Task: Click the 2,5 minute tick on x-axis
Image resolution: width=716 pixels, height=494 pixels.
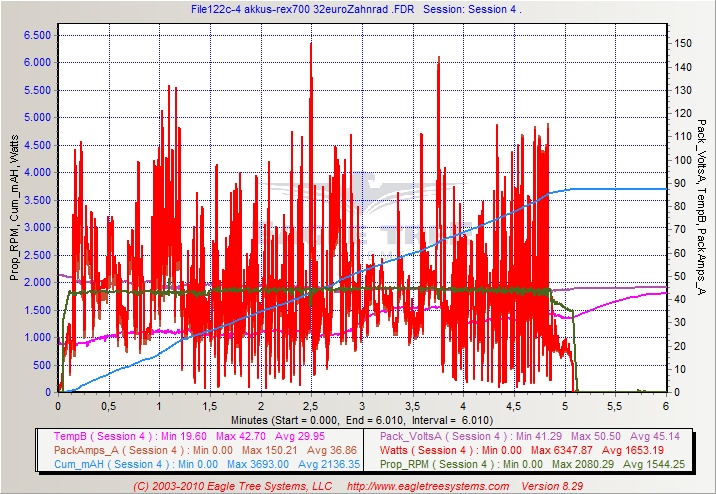Action: [x=311, y=405]
